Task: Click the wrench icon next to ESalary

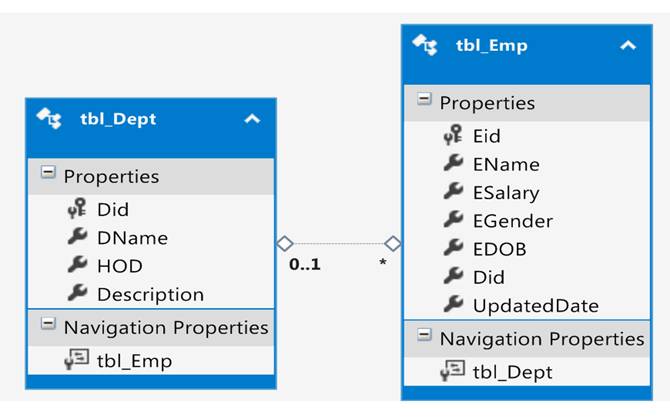Action: (453, 192)
